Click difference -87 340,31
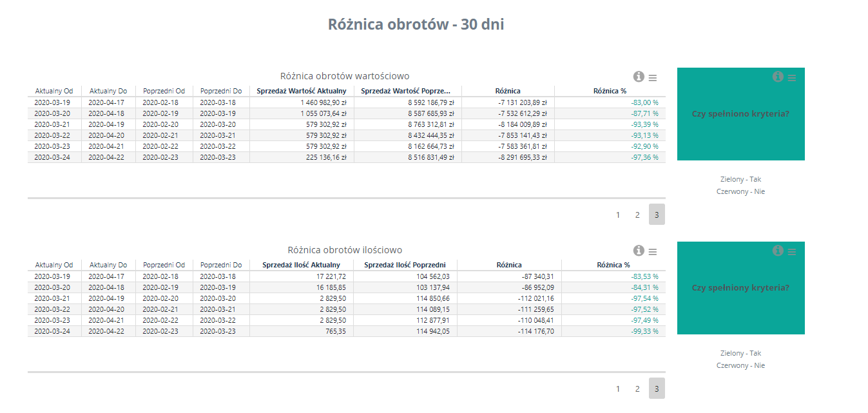Image resolution: width=868 pixels, height=413 pixels. (537, 276)
